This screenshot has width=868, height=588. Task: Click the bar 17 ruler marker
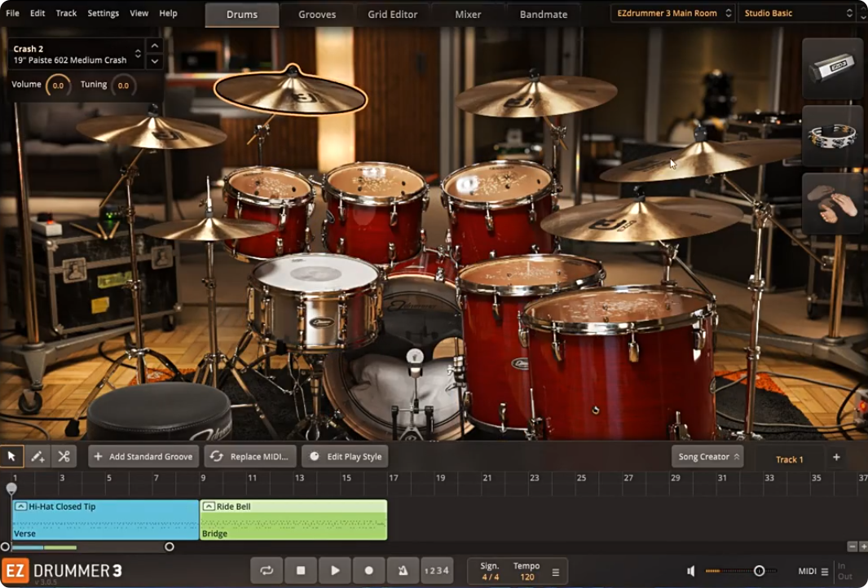393,478
